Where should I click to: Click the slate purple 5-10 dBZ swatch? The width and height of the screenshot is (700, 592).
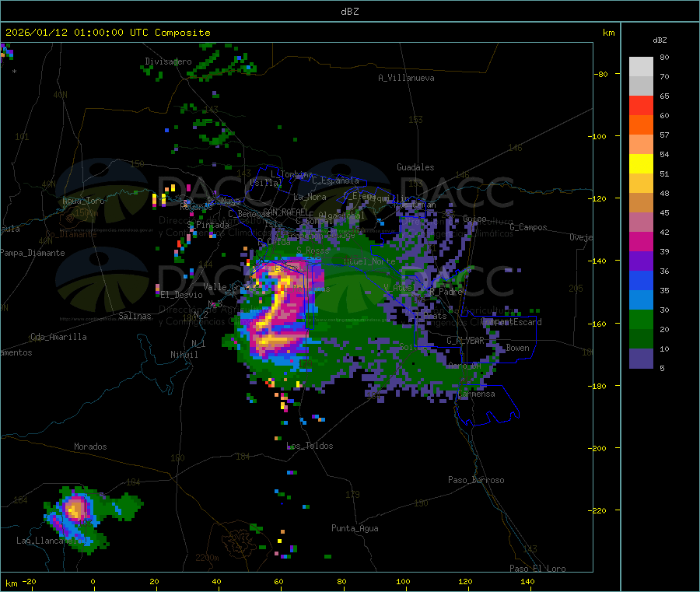[641, 359]
